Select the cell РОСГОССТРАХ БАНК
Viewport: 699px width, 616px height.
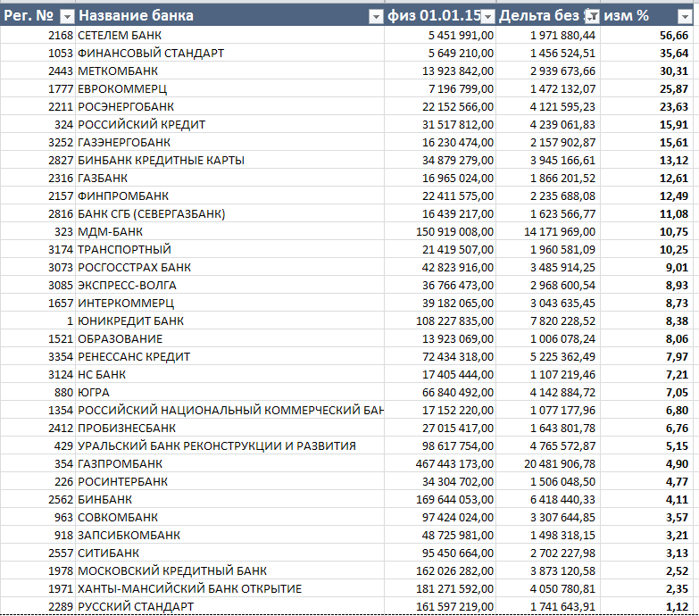229,268
